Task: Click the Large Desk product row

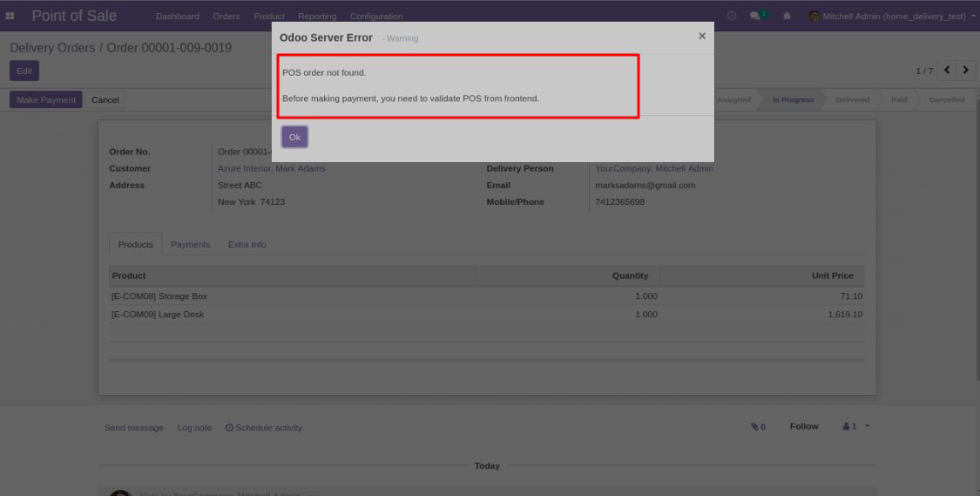Action: (487, 315)
